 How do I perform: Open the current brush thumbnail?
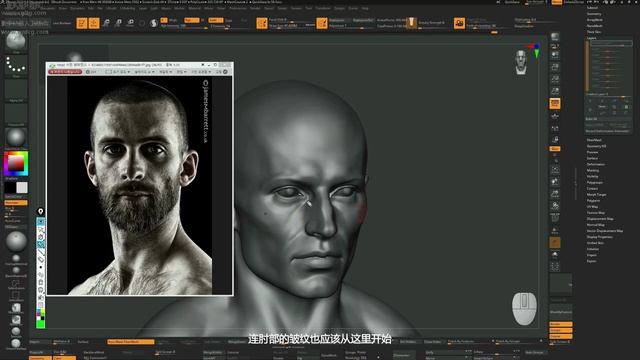pos(16,42)
